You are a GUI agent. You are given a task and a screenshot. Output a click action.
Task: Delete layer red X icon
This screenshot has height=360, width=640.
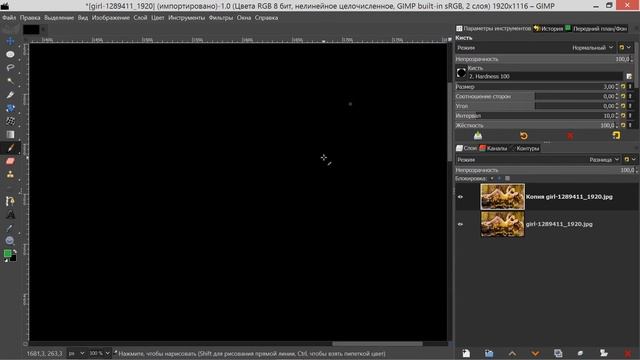[x=627, y=353]
